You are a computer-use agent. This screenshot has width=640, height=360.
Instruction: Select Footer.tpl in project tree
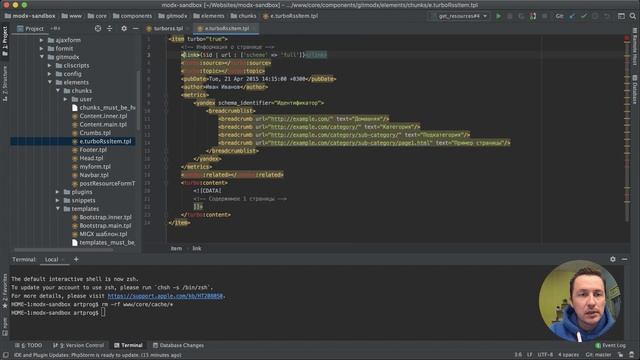[93, 150]
